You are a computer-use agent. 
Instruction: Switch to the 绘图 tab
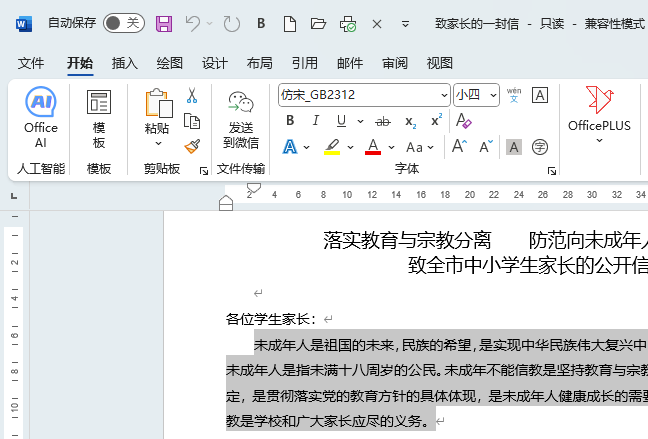(169, 63)
